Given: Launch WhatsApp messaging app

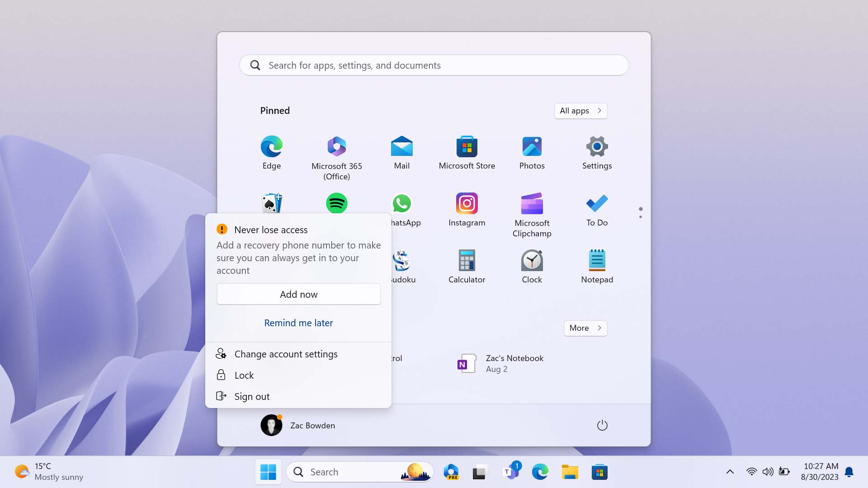Looking at the screenshot, I should tap(402, 203).
